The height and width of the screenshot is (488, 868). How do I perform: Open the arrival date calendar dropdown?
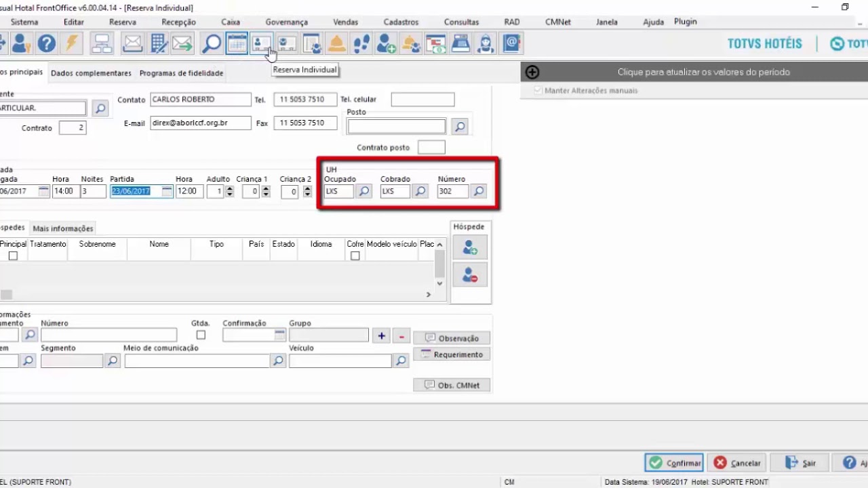point(43,191)
